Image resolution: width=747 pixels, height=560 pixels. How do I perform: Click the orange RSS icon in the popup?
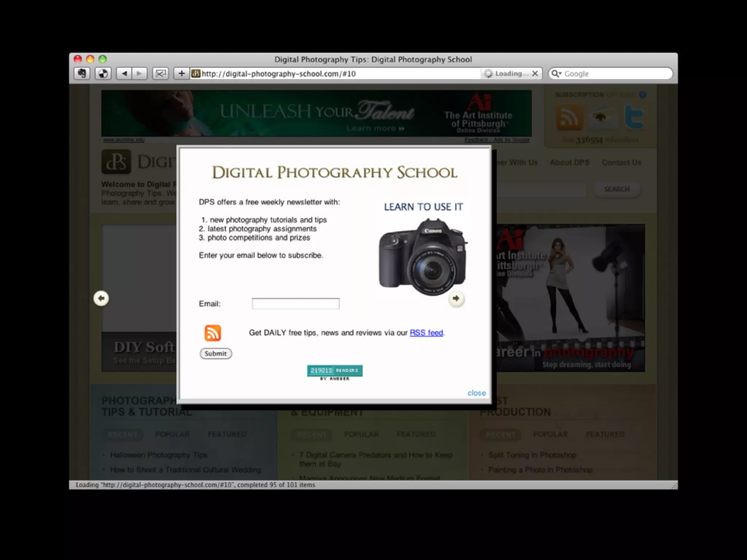point(213,333)
